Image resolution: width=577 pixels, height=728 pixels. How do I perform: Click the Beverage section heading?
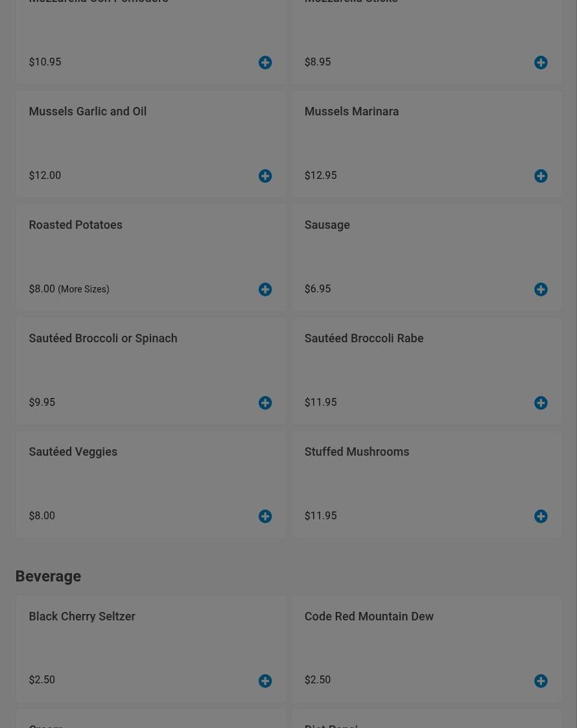pos(48,576)
